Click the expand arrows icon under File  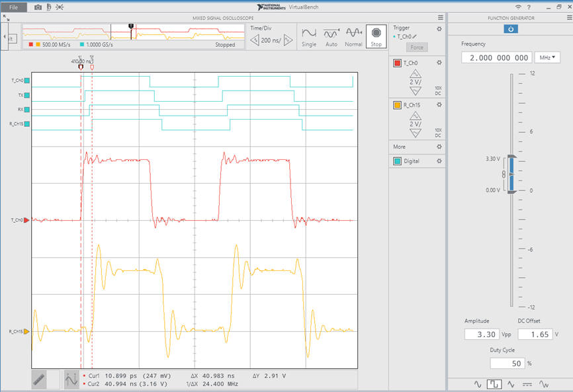(x=6, y=18)
